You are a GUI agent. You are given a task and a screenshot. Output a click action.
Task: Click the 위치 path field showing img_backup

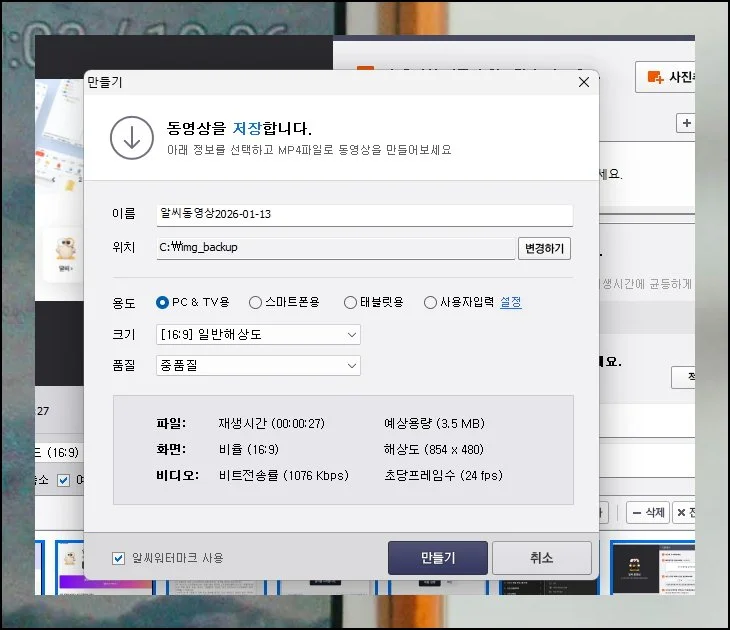point(335,247)
